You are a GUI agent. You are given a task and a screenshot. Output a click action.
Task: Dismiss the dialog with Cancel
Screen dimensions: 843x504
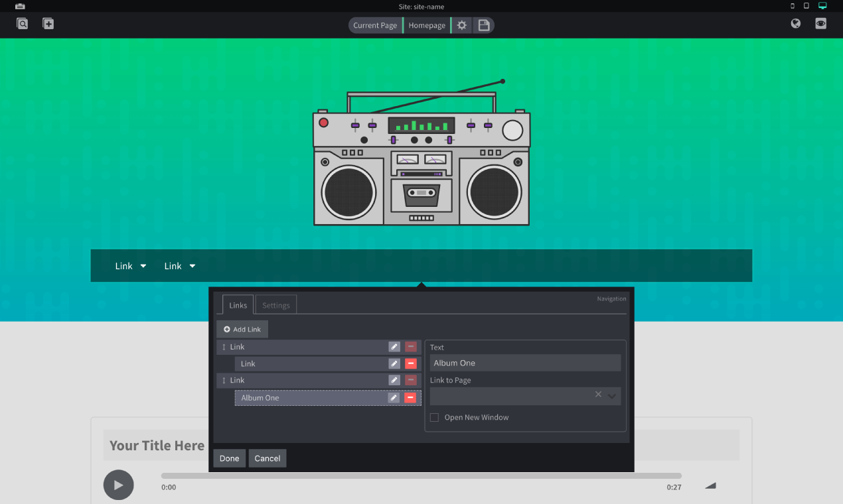268,458
